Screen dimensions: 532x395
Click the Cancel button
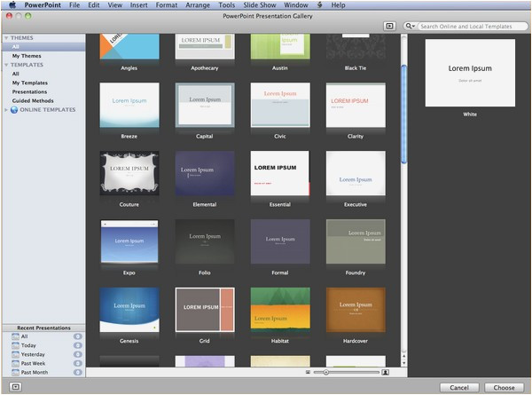click(x=459, y=387)
